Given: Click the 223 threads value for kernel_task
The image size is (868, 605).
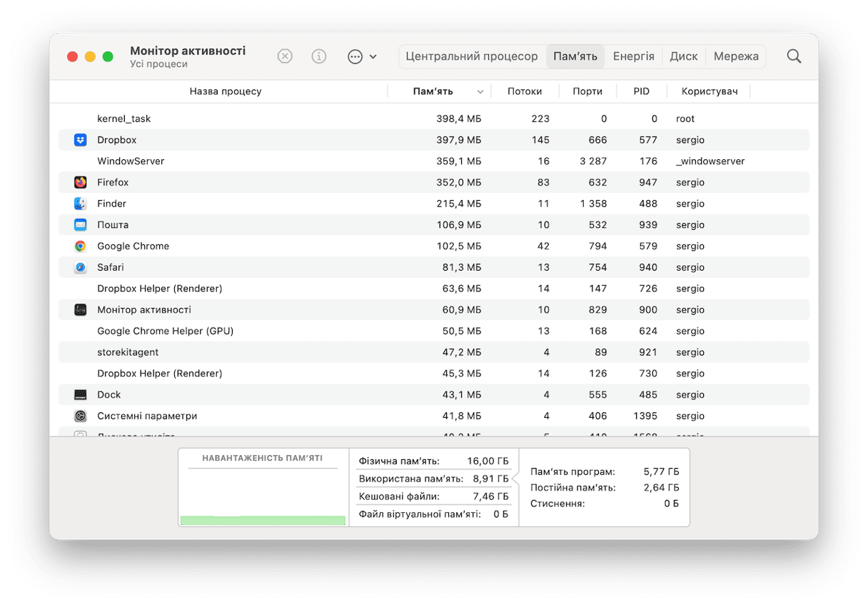Looking at the screenshot, I should coord(540,119).
